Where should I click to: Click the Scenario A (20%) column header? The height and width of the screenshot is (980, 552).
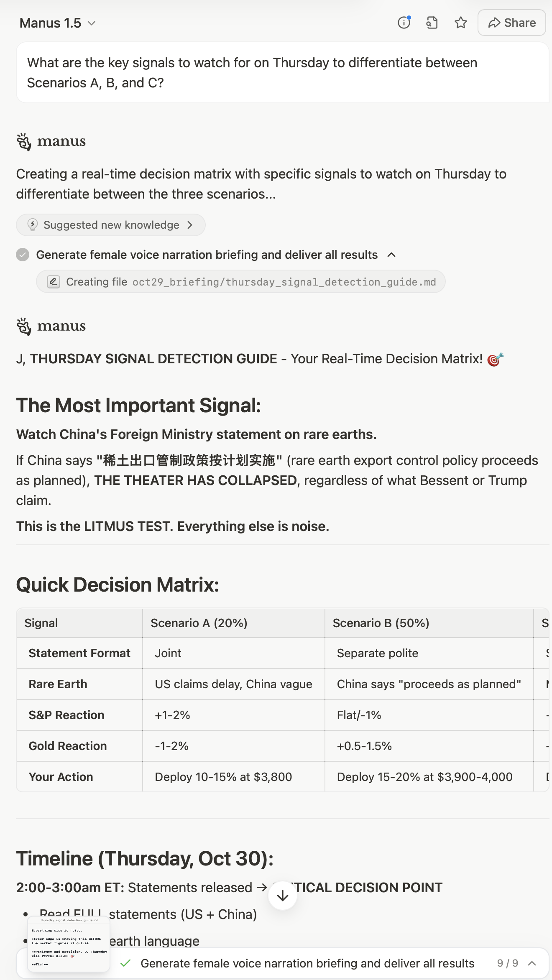pos(199,623)
